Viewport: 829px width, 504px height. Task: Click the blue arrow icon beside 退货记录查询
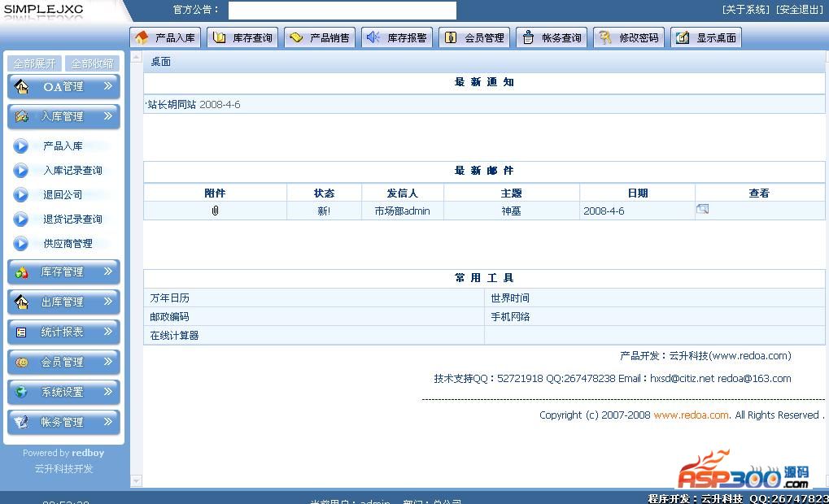pos(20,219)
